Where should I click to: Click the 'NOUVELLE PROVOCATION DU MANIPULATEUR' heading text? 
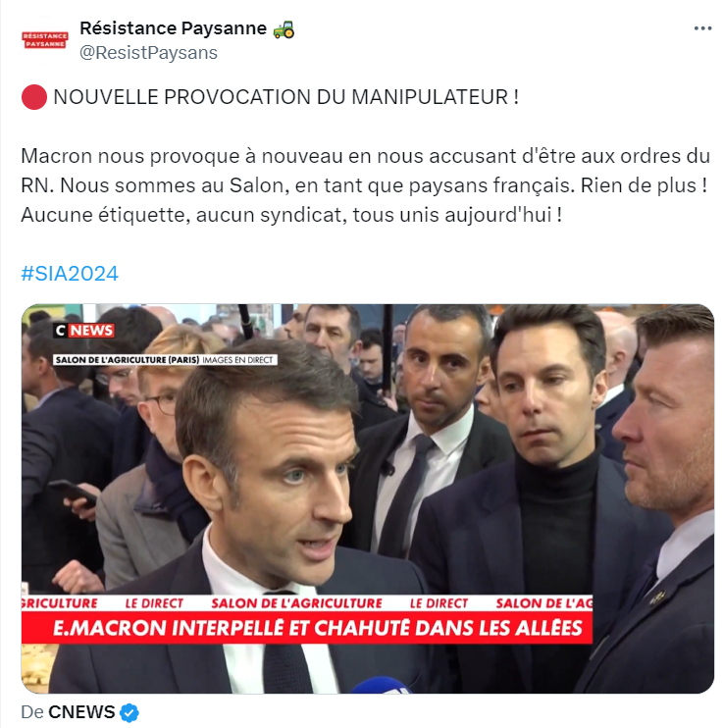(x=286, y=97)
